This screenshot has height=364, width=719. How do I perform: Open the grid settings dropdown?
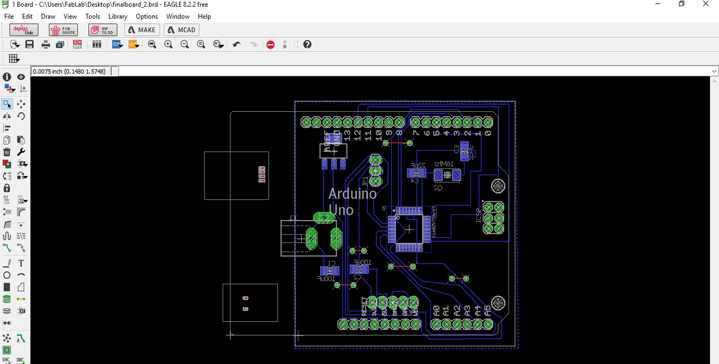tap(14, 59)
